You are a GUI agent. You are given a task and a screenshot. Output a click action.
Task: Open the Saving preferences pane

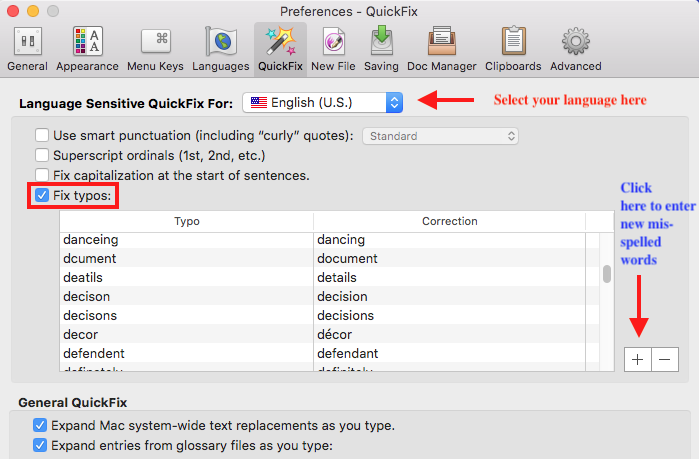tap(381, 48)
